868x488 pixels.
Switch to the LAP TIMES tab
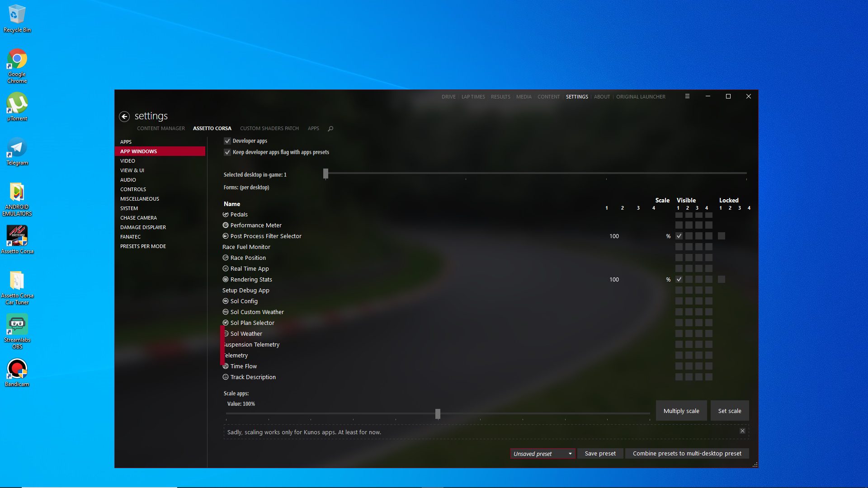pos(473,97)
